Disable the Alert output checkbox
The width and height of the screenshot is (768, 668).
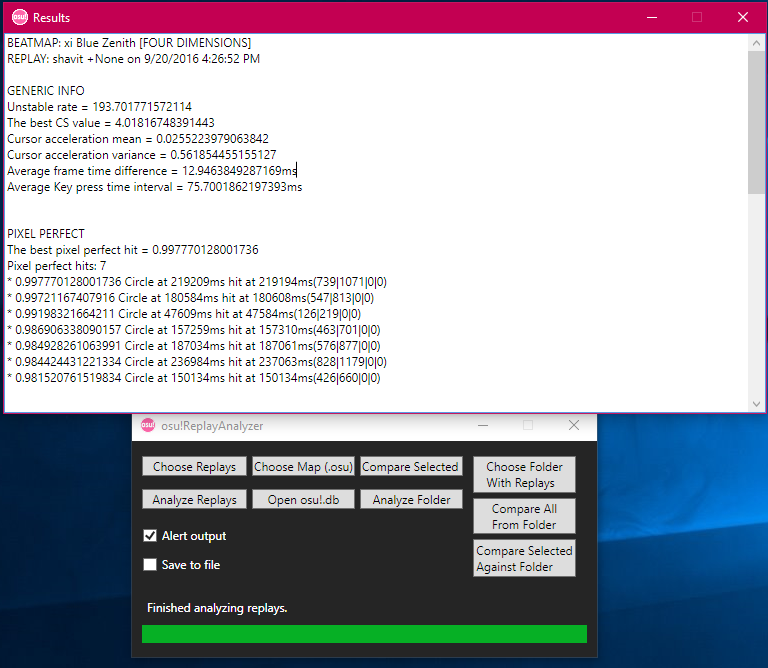(x=150, y=535)
